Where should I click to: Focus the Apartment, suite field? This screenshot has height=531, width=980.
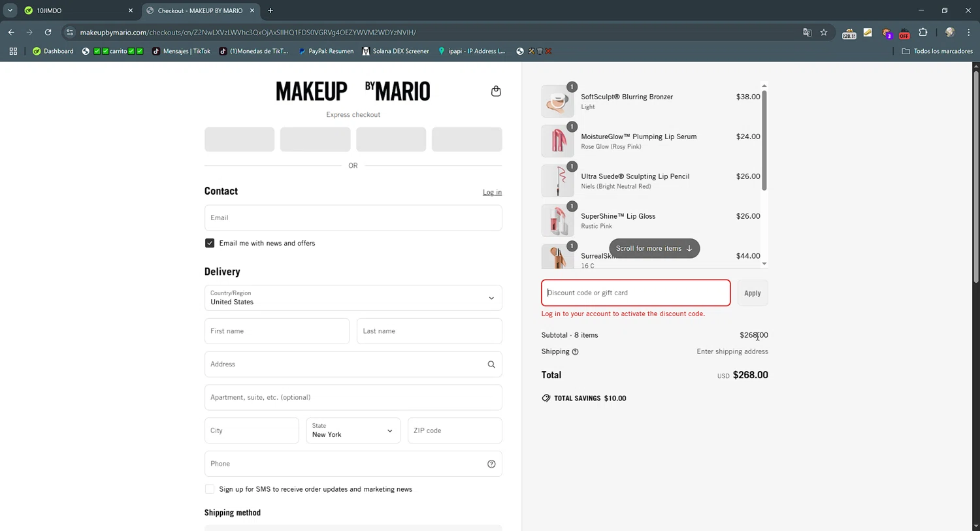tap(353, 397)
